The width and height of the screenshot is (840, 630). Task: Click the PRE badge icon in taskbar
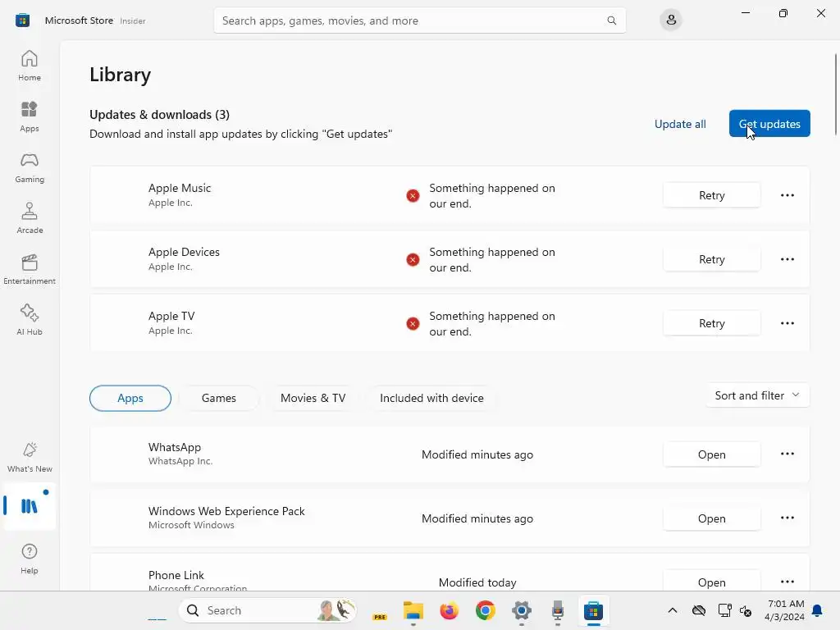tap(379, 616)
